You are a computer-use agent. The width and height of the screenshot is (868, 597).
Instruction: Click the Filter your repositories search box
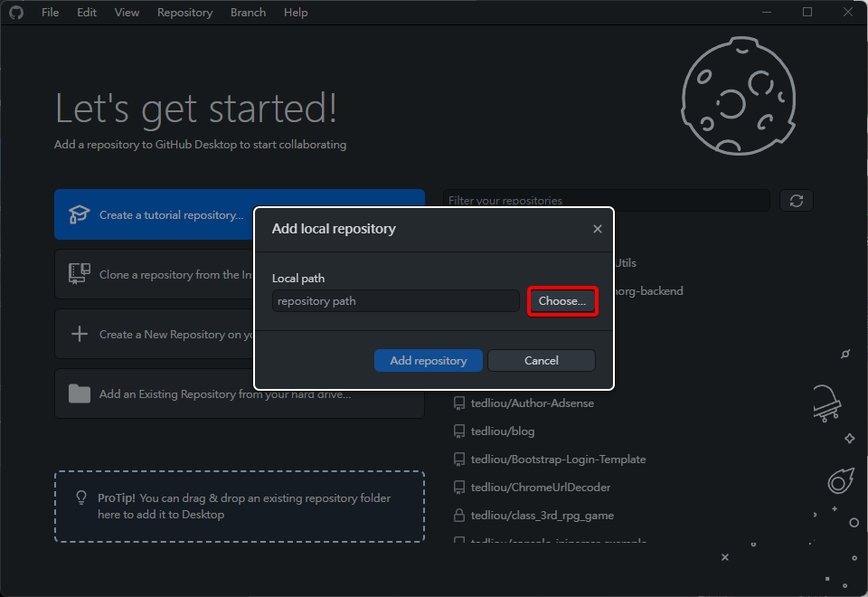point(606,201)
